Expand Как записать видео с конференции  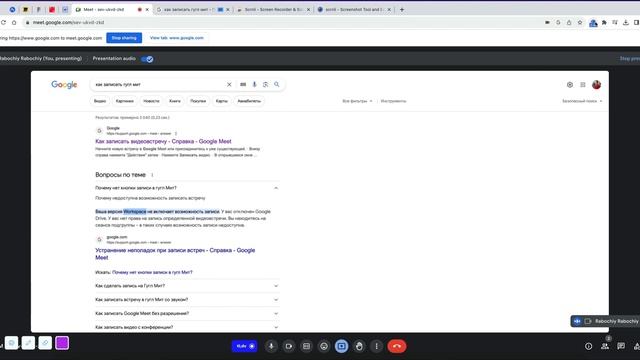(187, 327)
